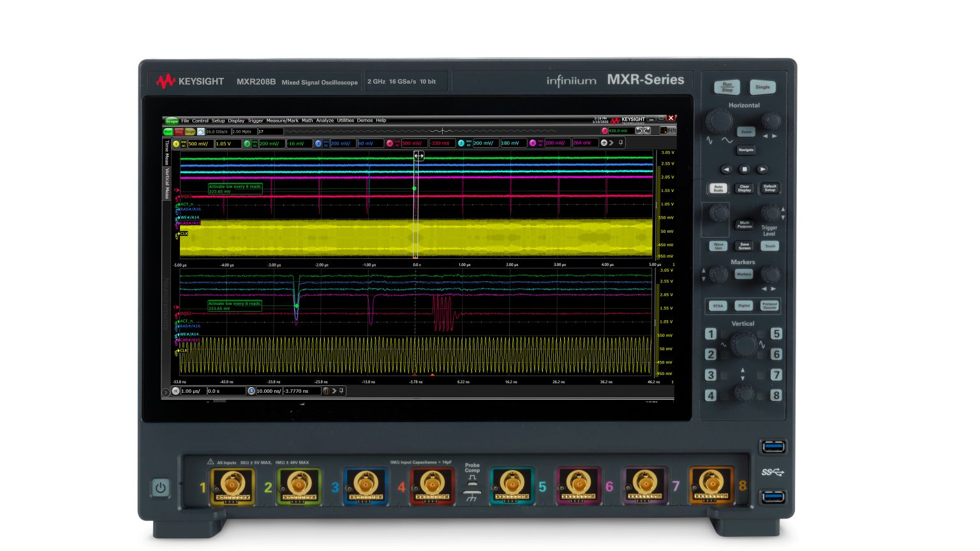The image size is (980, 551).
Task: Click the zoom window handle on waveform
Action: click(x=419, y=156)
